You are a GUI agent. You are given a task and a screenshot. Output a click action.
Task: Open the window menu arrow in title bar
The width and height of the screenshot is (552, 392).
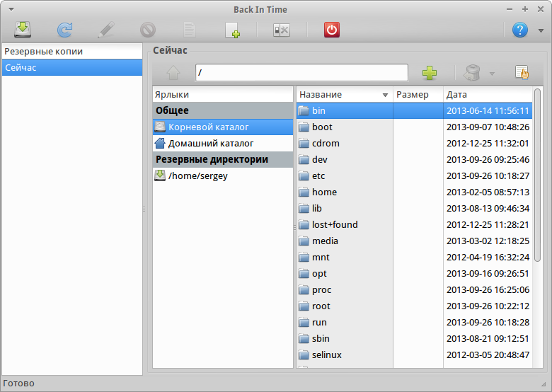(10, 9)
